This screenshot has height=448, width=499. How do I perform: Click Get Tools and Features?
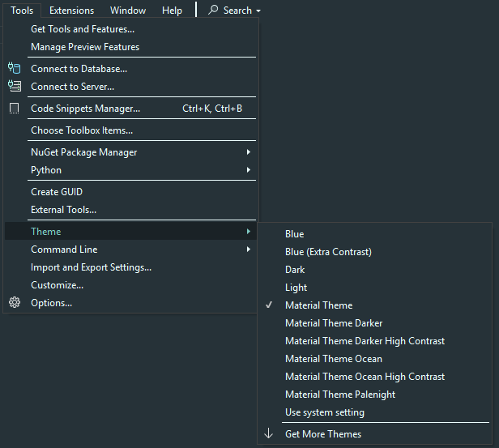[x=83, y=29]
